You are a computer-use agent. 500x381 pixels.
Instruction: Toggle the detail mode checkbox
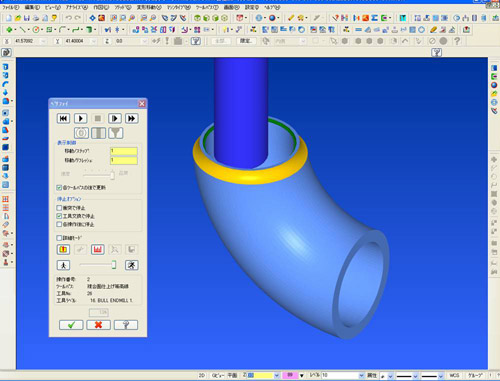point(59,238)
